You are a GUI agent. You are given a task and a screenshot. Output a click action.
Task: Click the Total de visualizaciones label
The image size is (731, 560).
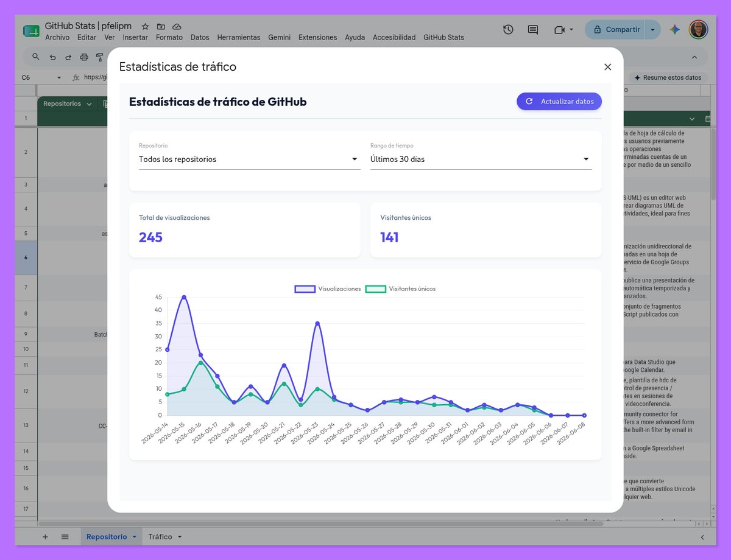174,217
